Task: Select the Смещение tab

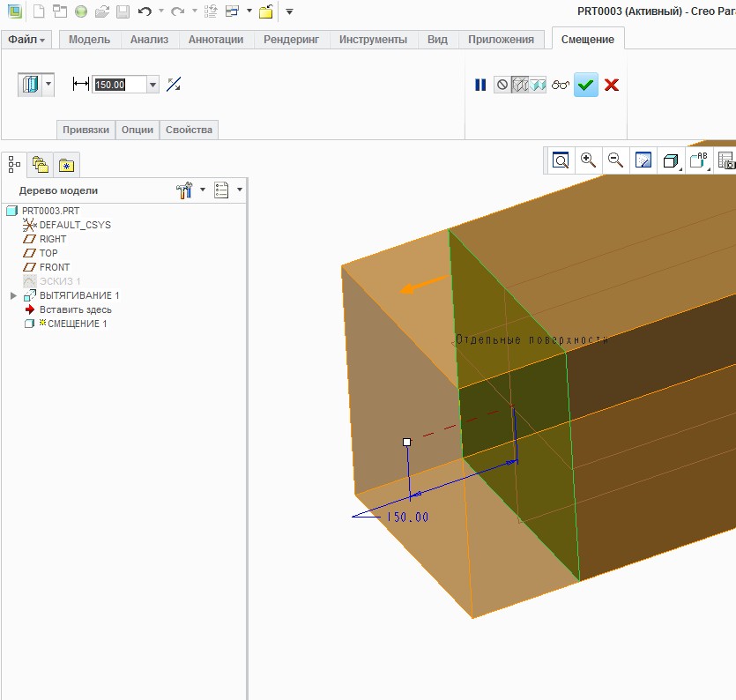Action: coord(588,40)
